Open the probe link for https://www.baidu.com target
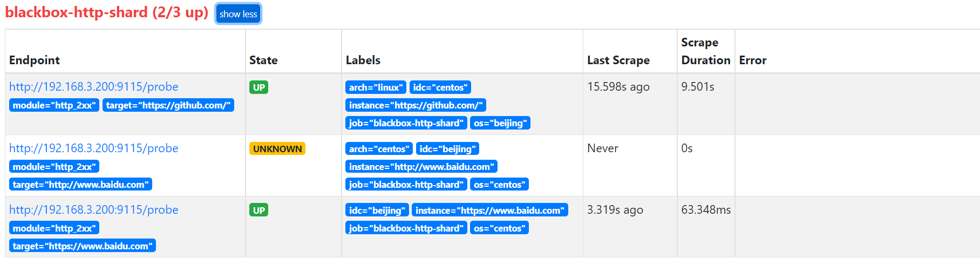The height and width of the screenshot is (265, 980). [x=93, y=210]
